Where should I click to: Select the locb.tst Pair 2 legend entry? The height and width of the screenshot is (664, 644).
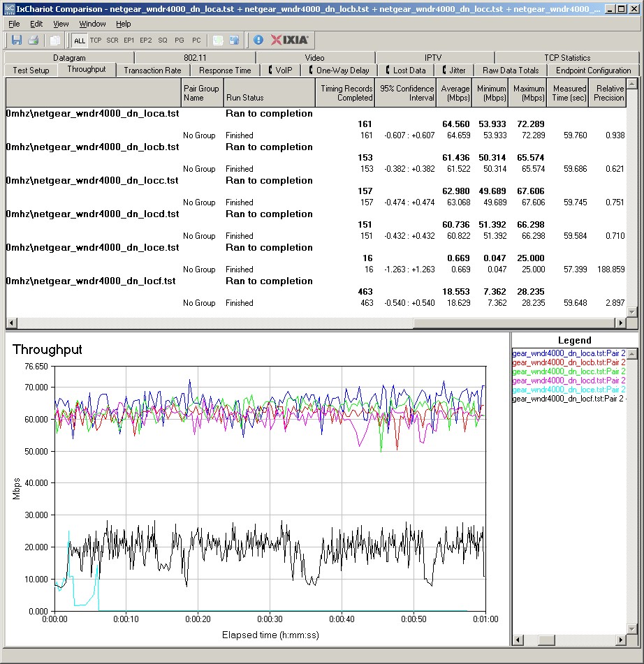(x=569, y=362)
